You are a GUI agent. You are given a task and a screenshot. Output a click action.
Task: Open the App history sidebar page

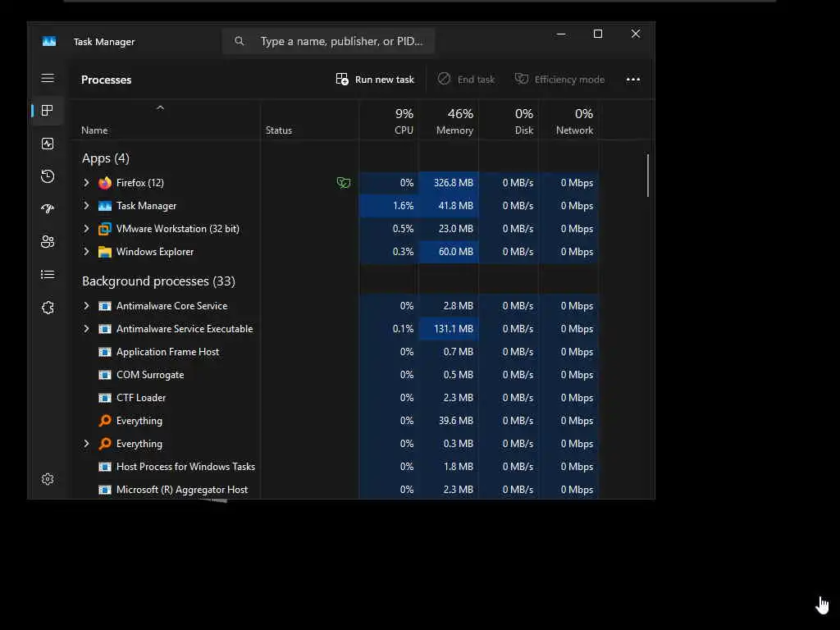[x=48, y=176]
